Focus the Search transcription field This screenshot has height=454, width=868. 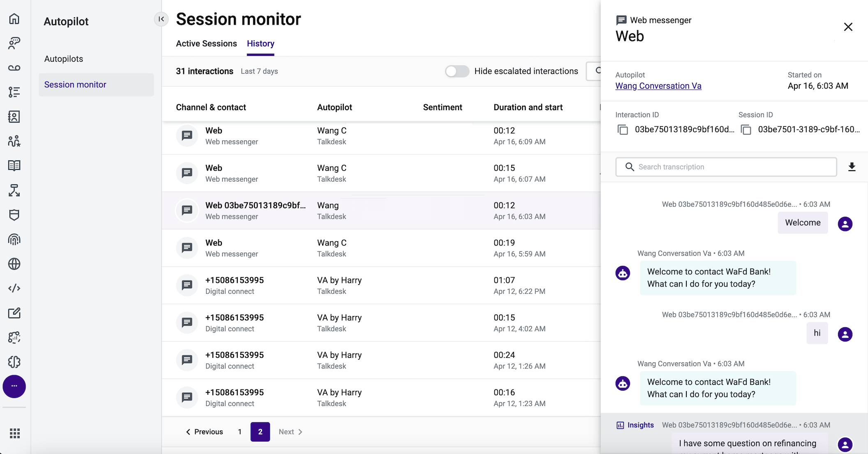click(x=726, y=167)
